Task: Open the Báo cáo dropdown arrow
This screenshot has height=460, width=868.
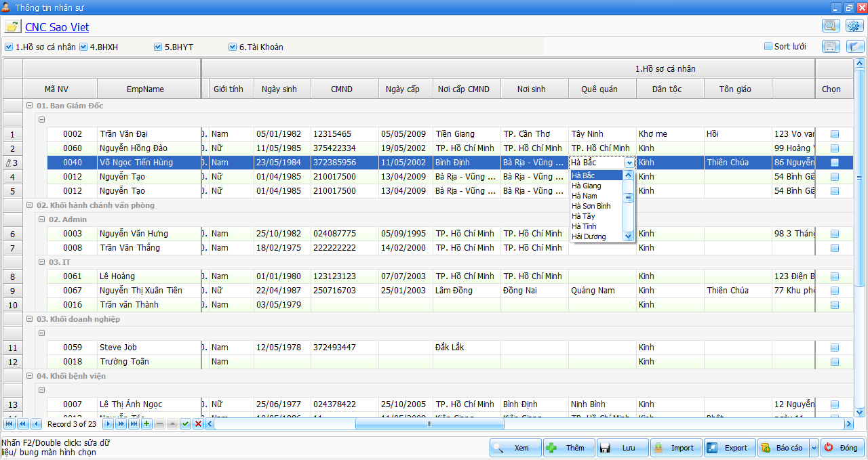Action: (814, 448)
